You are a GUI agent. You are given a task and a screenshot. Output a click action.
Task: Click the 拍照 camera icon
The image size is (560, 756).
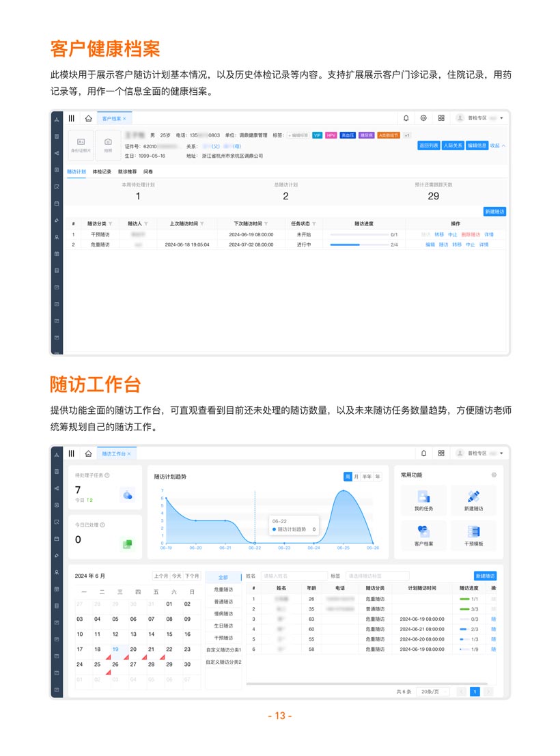click(108, 142)
